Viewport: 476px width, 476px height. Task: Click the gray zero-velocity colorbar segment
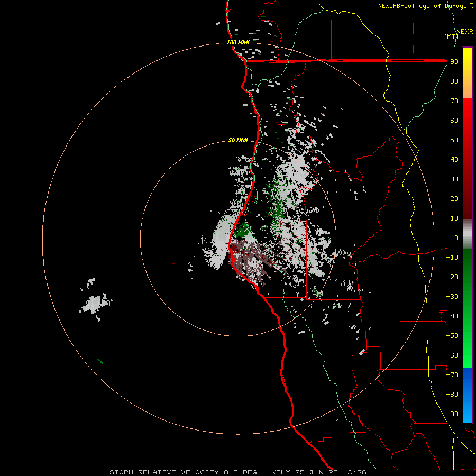467,234
